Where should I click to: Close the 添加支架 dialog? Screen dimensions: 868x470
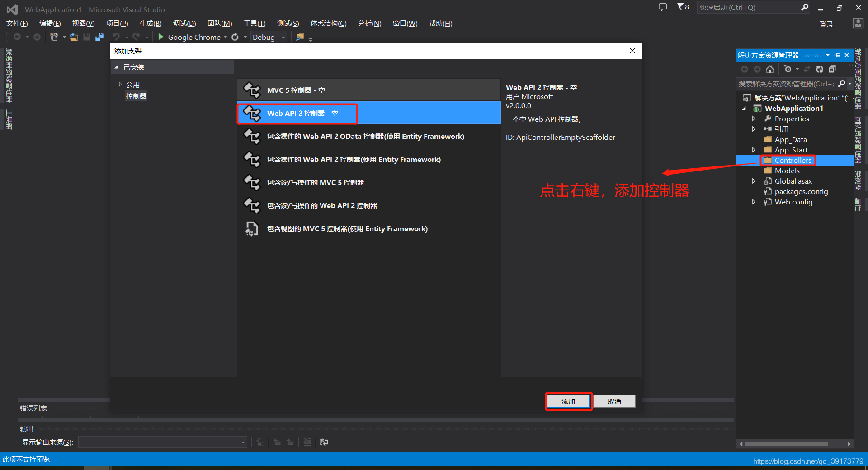click(x=632, y=51)
